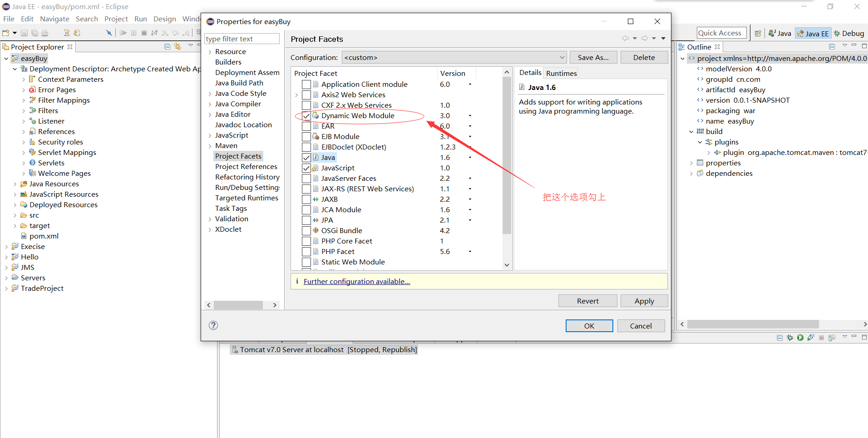Screen dimensions: 868x438
Task: Click the type filter text field
Action: [x=242, y=39]
